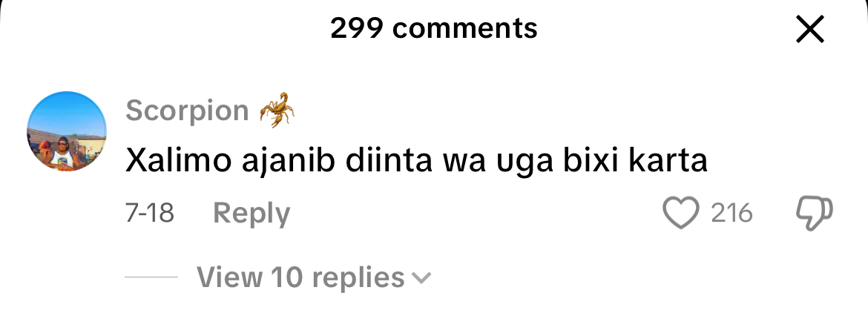The height and width of the screenshot is (313, 868).
Task: Click the word Xalimo in the comment
Action: pyautogui.click(x=179, y=162)
